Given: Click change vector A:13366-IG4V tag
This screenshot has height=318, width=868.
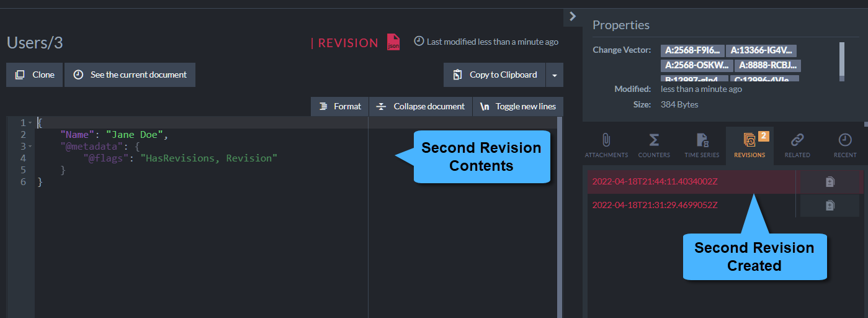Looking at the screenshot, I should [761, 51].
